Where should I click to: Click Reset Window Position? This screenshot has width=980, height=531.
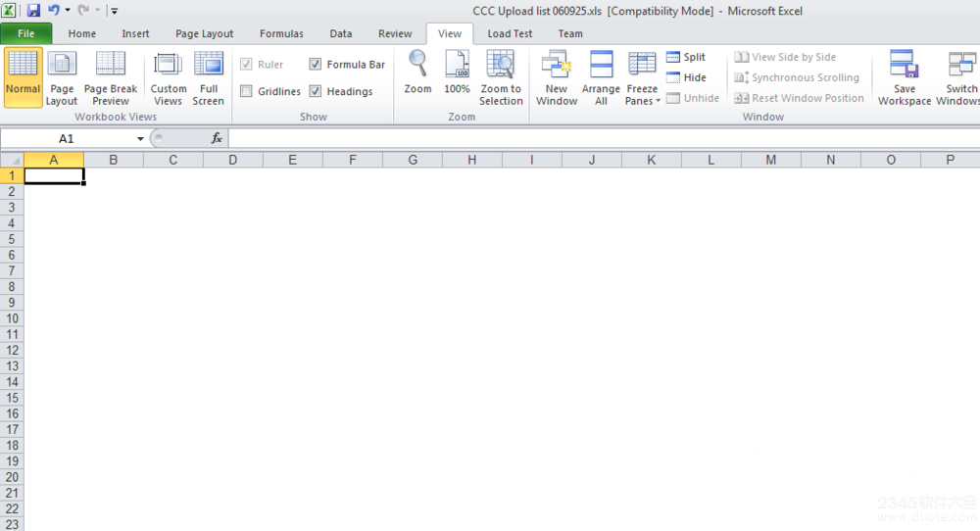pyautogui.click(x=799, y=98)
